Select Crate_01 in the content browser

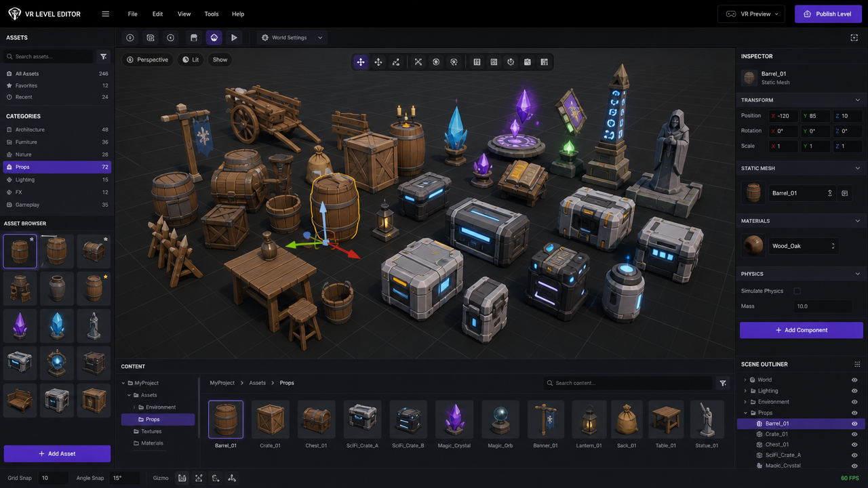point(271,424)
